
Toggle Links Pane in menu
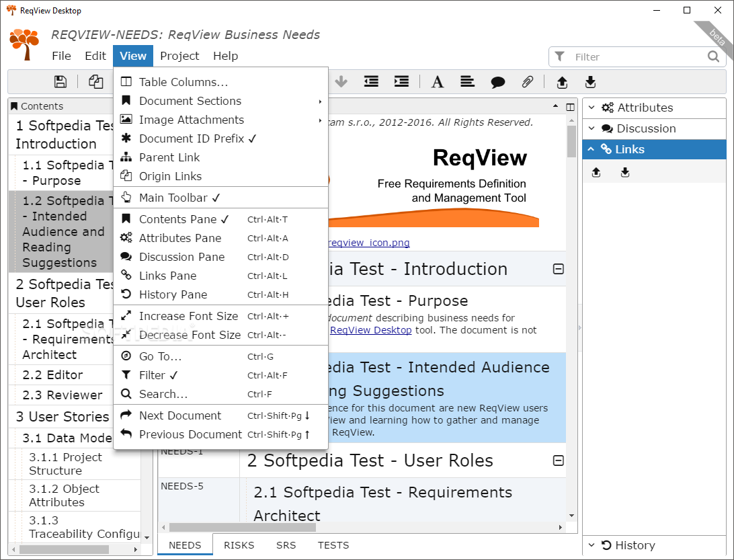pyautogui.click(x=220, y=276)
